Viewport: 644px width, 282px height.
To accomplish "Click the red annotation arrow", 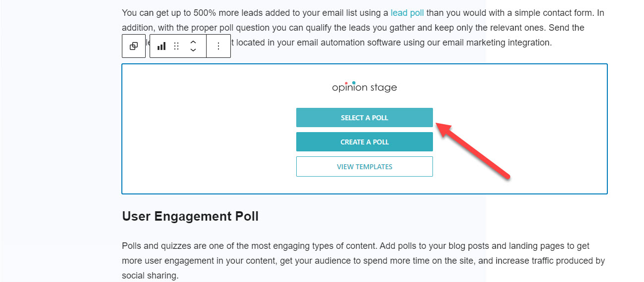I will point(473,150).
